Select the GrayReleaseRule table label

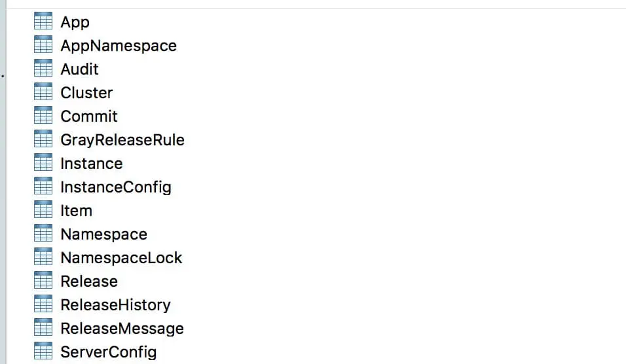tap(122, 140)
